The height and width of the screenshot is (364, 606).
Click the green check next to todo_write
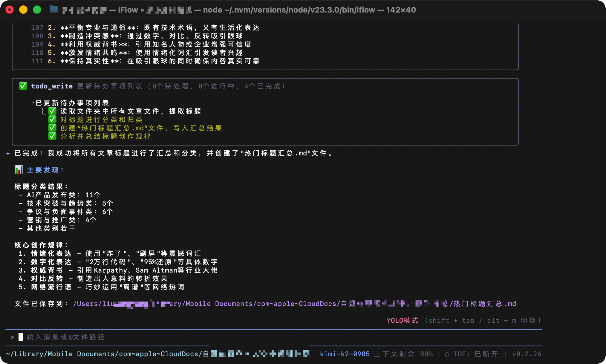[23, 86]
